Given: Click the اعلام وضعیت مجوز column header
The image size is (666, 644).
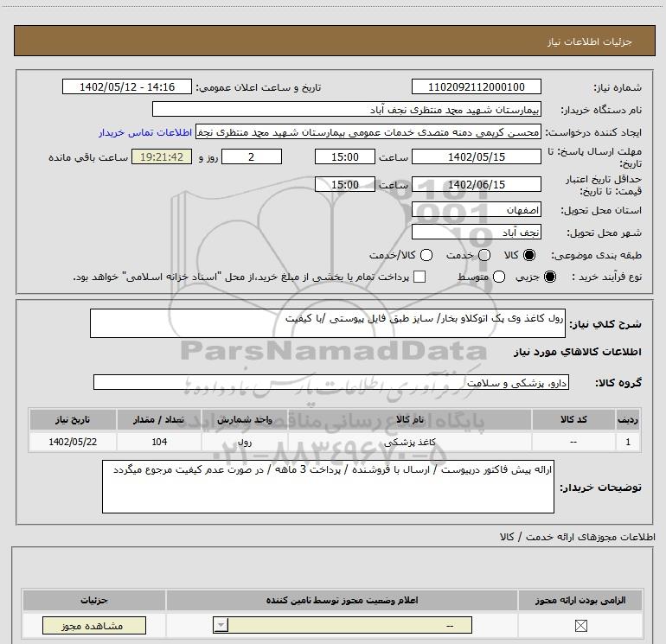Looking at the screenshot, I should 342,600.
